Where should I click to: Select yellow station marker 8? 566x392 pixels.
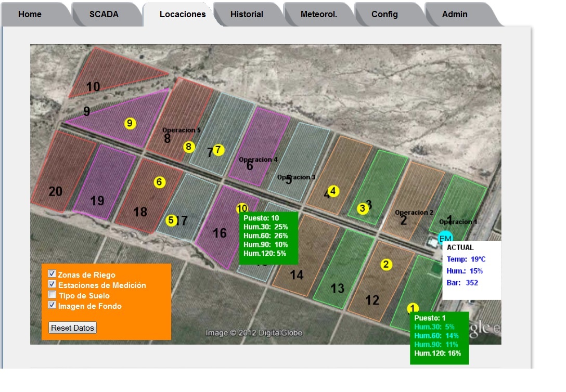click(189, 147)
